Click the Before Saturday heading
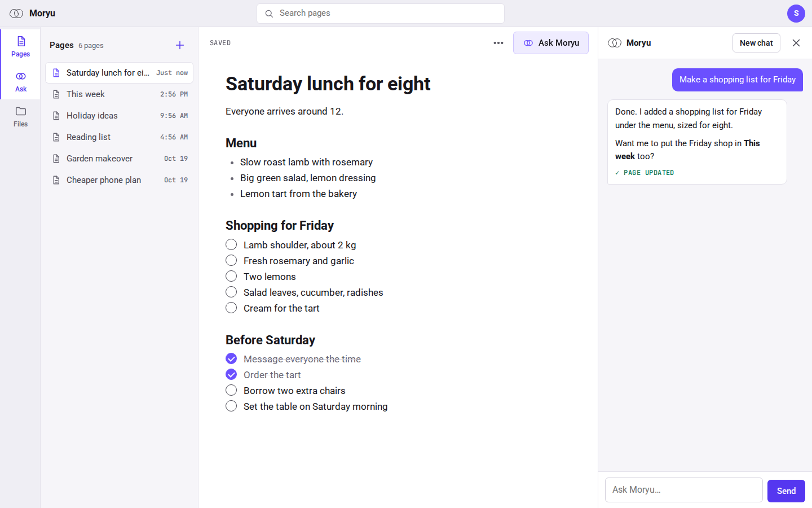Screen dimensions: 812x508 270,340
